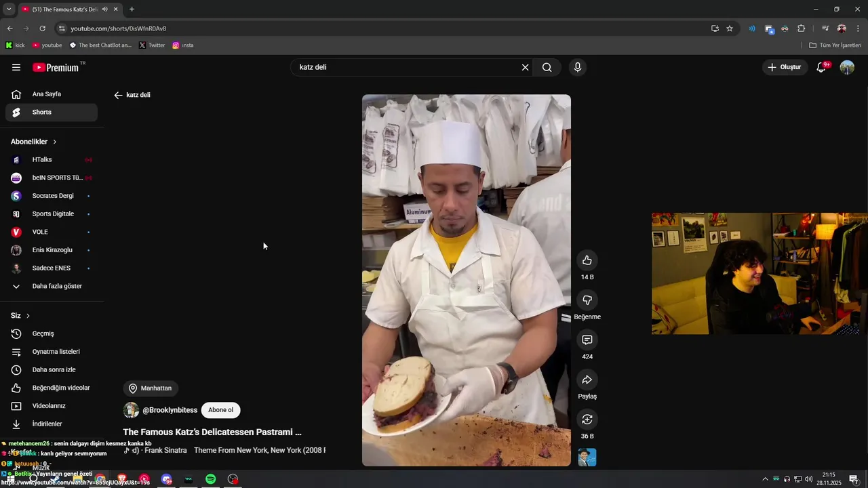Viewport: 868px width, 488px height.
Task: Subscribe with the Abone ol button
Action: [221, 410]
